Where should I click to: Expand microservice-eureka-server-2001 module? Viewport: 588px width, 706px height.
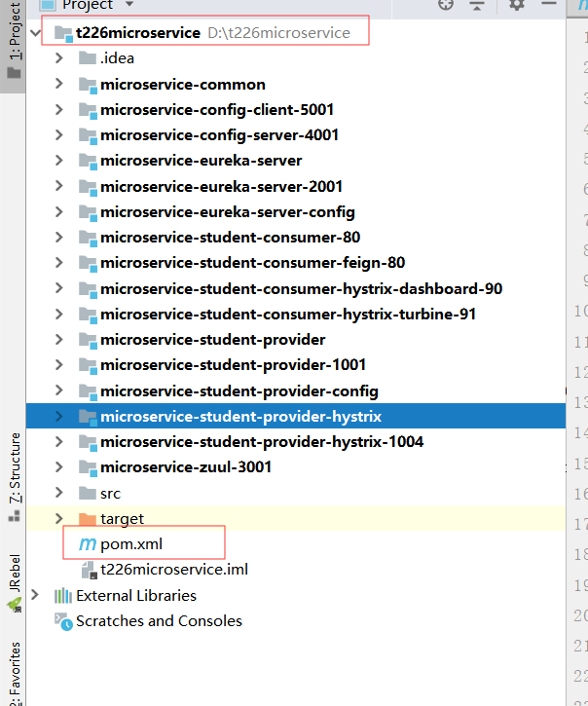[x=58, y=186]
